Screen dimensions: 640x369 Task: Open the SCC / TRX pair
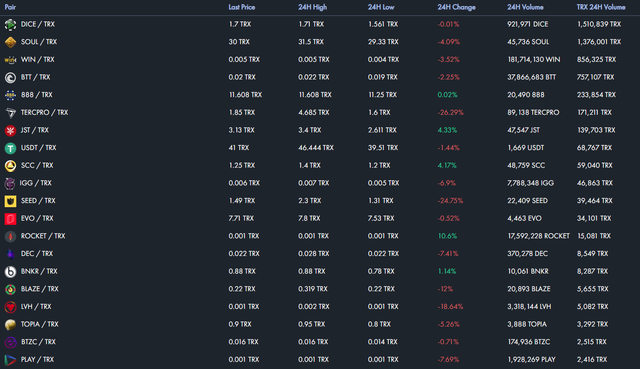pos(37,165)
